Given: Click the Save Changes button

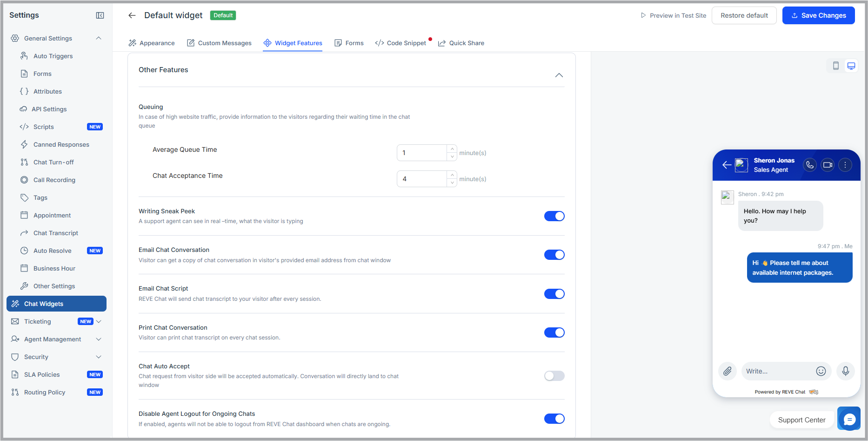Looking at the screenshot, I should (x=818, y=15).
